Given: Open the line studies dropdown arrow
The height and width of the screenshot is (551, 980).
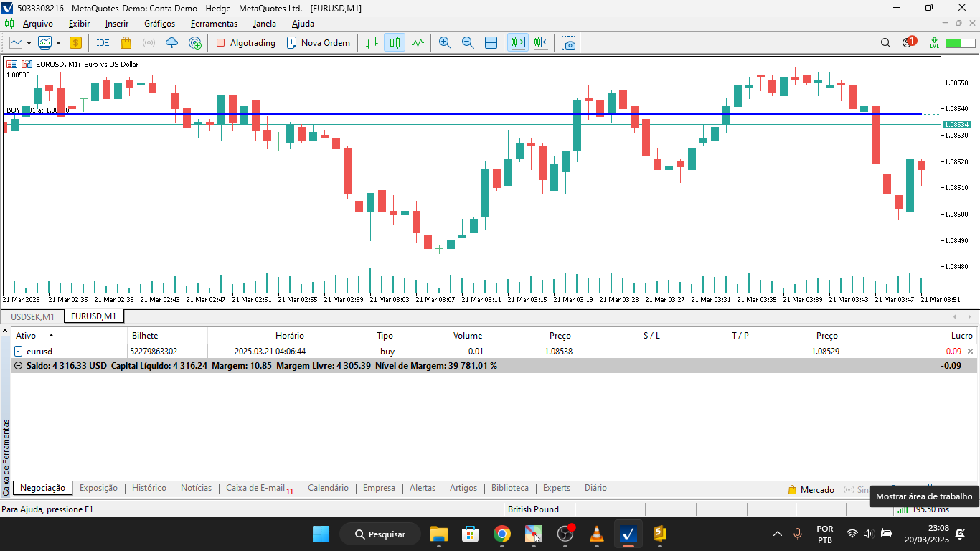Looking at the screenshot, I should (x=29, y=42).
